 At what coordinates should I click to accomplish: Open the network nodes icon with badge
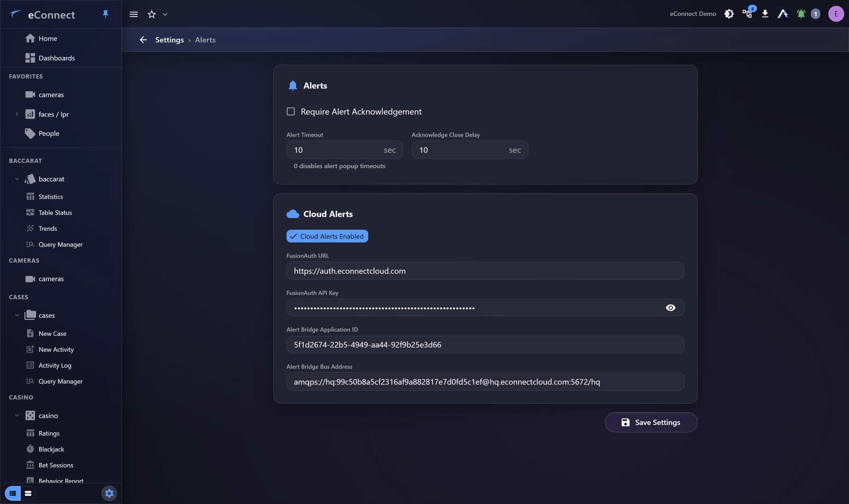click(x=748, y=14)
